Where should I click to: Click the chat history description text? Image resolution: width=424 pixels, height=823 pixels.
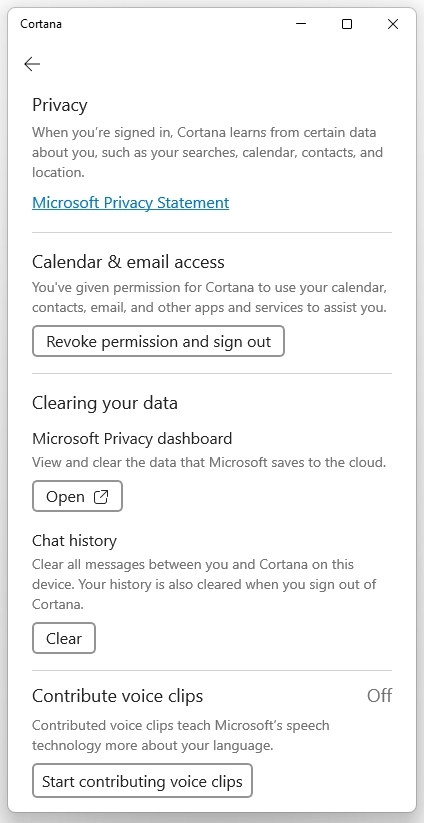click(x=205, y=584)
